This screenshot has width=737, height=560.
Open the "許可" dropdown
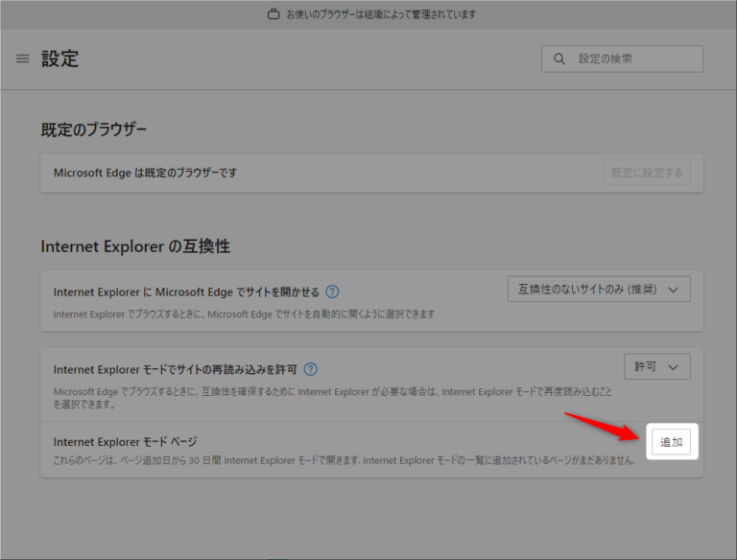pyautogui.click(x=656, y=366)
